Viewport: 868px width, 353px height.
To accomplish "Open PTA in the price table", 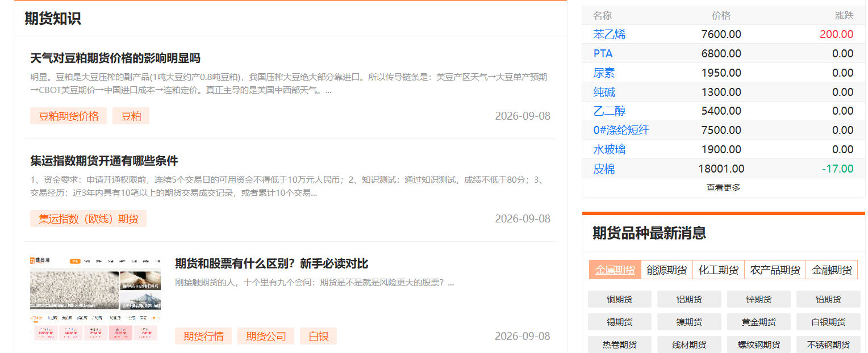I will click(x=603, y=53).
